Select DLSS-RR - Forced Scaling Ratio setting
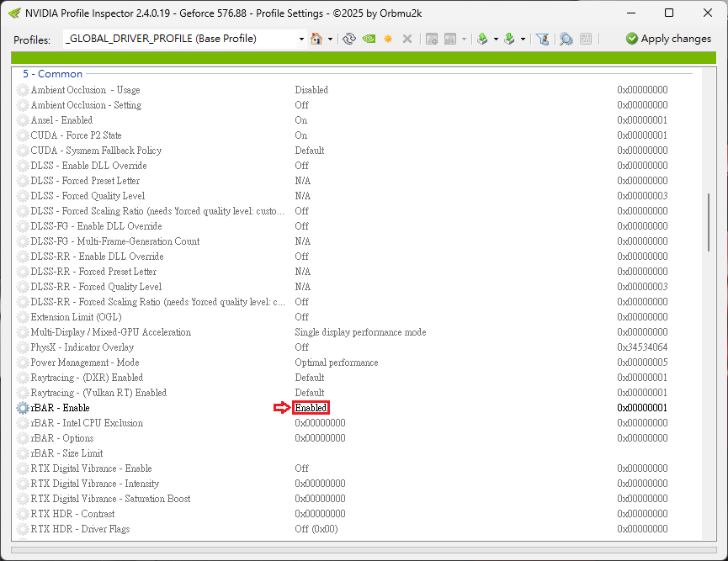 click(x=158, y=302)
